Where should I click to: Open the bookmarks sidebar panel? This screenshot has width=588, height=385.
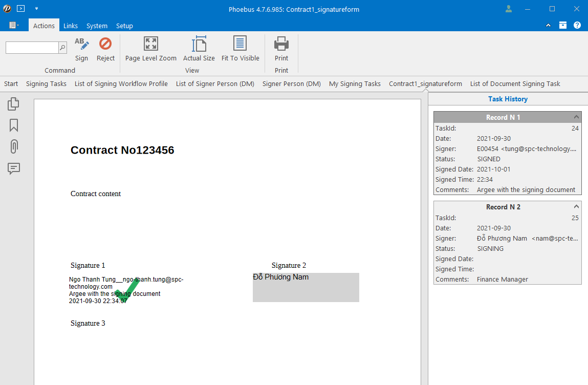point(14,125)
